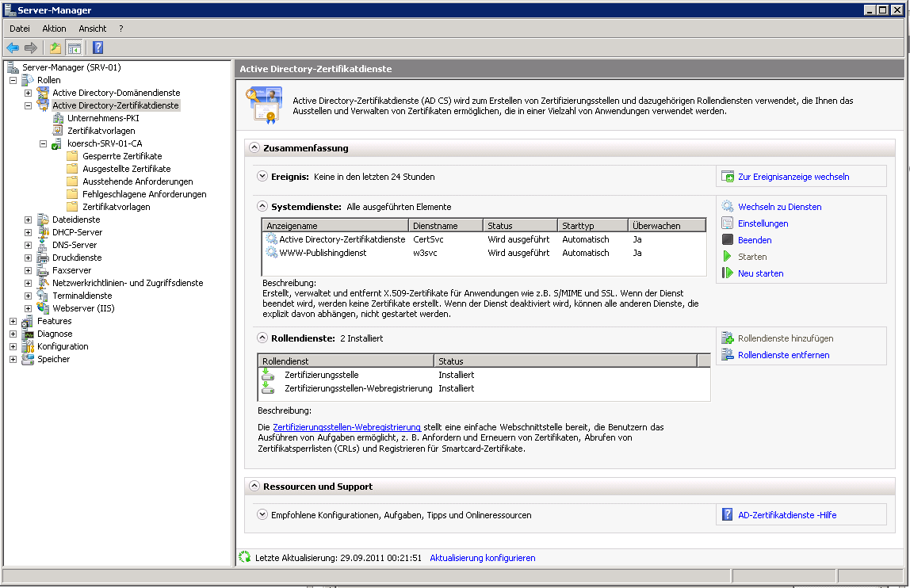Click the Konfiguration node icon
Screen dimensions: 910x588
[28, 346]
